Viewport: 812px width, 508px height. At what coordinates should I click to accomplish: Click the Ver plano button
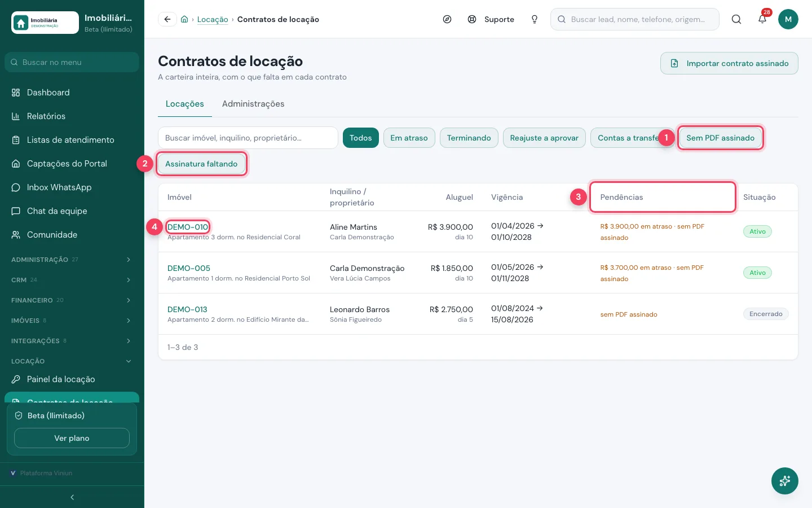pos(72,438)
